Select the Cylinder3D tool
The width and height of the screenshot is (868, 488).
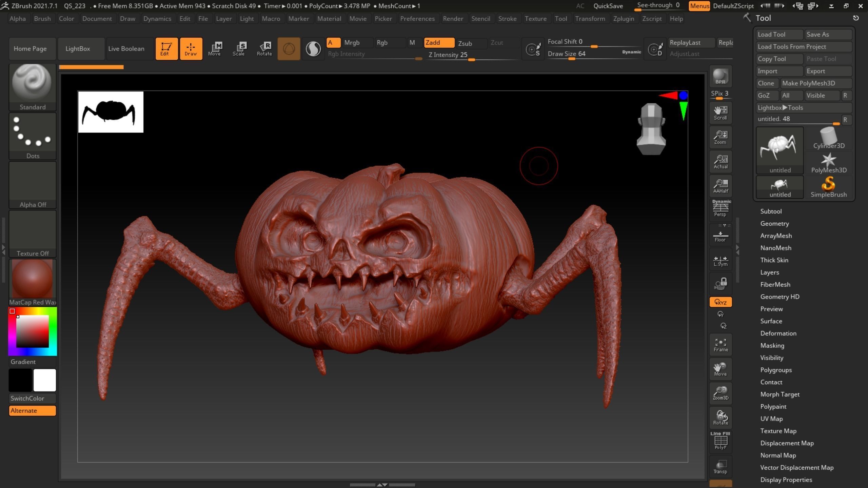828,138
